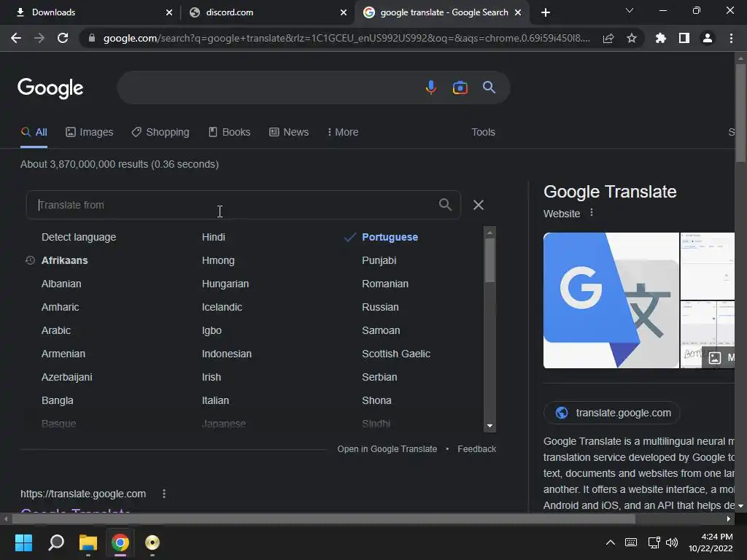This screenshot has height=560, width=747.
Task: Bookmark this page with the star icon
Action: pyautogui.click(x=632, y=38)
